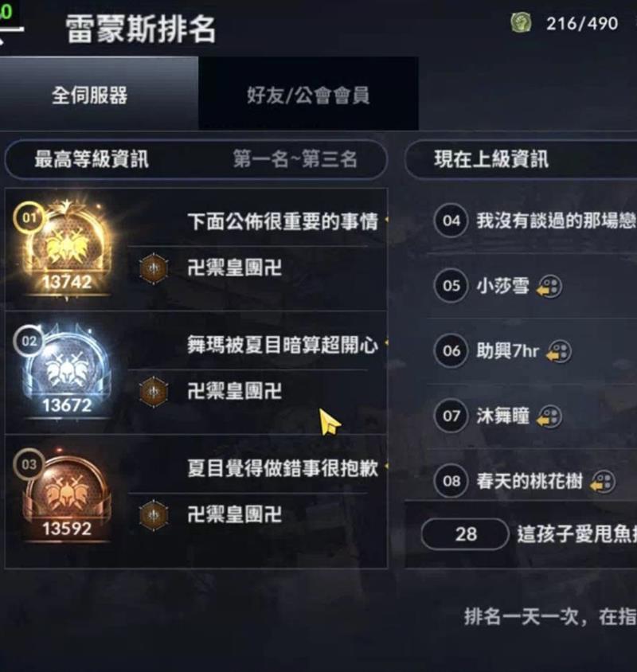The height and width of the screenshot is (672, 637).
Task: Click the guild emblem beside third-place 卍禦皇團卍
Action: pos(154,514)
